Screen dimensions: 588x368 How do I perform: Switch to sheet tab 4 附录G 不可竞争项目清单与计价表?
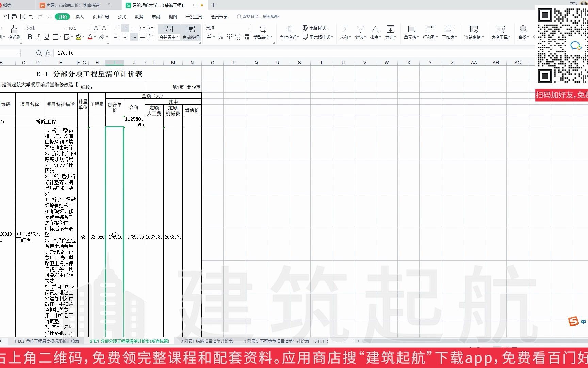click(x=276, y=341)
